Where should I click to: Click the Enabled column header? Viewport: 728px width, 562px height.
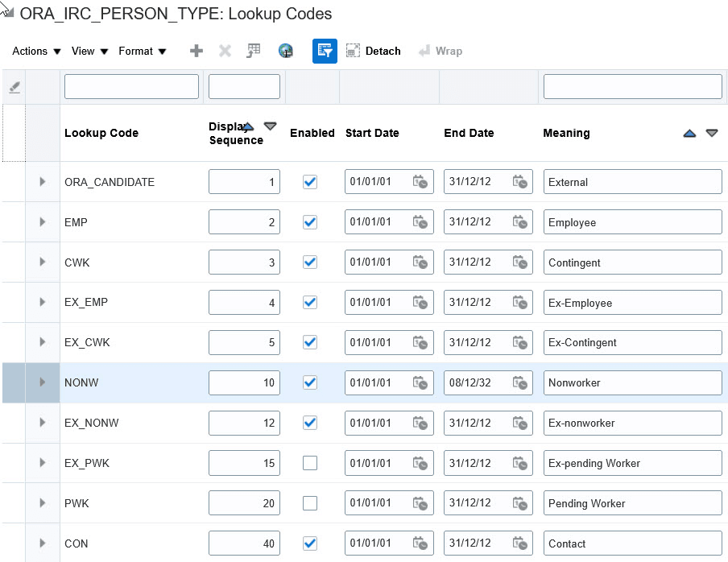pyautogui.click(x=312, y=133)
